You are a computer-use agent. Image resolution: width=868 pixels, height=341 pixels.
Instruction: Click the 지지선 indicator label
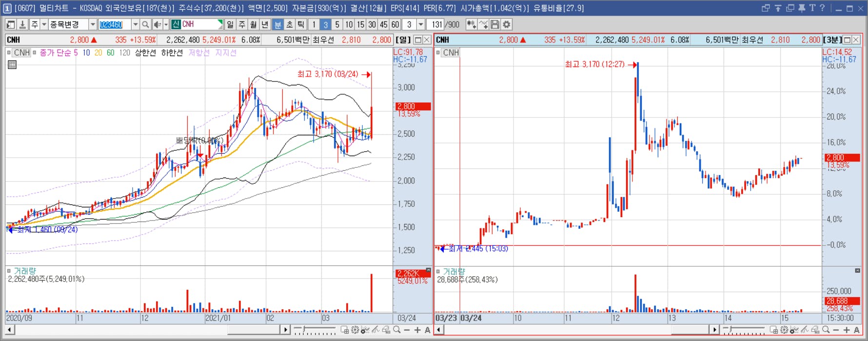click(x=226, y=53)
